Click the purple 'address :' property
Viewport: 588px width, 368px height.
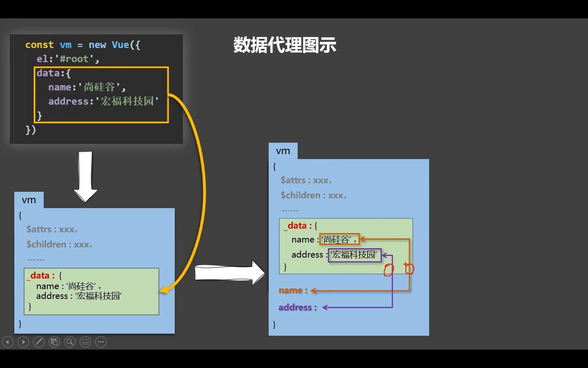298,307
